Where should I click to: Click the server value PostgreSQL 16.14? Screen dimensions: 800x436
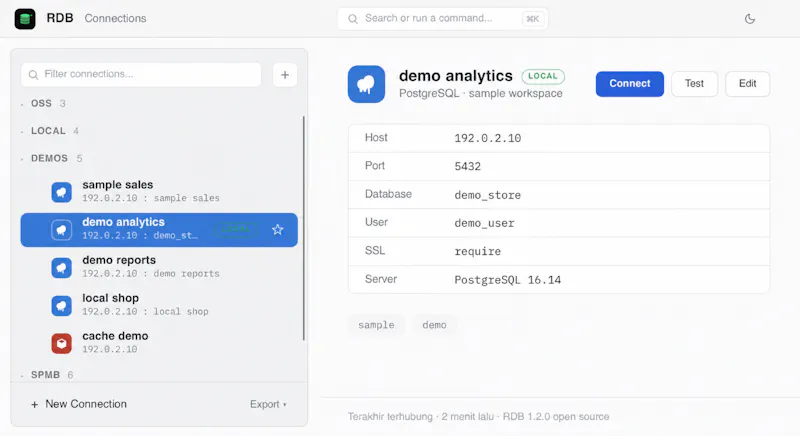click(x=508, y=280)
